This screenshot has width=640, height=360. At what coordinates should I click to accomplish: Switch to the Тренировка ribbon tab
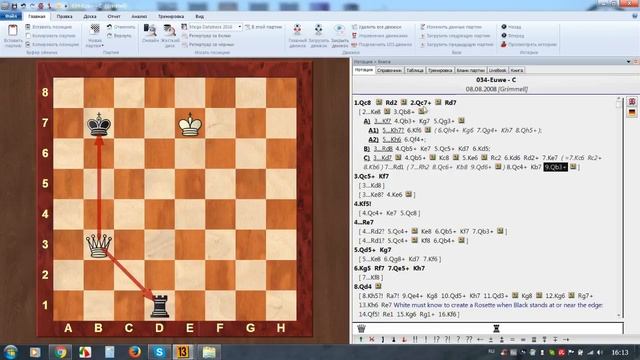[171, 17]
